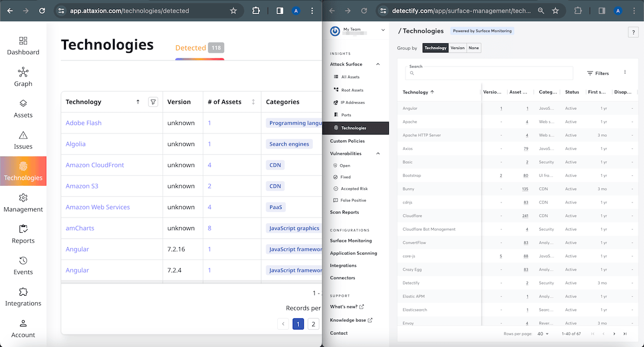Image resolution: width=644 pixels, height=347 pixels.
Task: Open the Issues section icon
Action: (x=23, y=140)
